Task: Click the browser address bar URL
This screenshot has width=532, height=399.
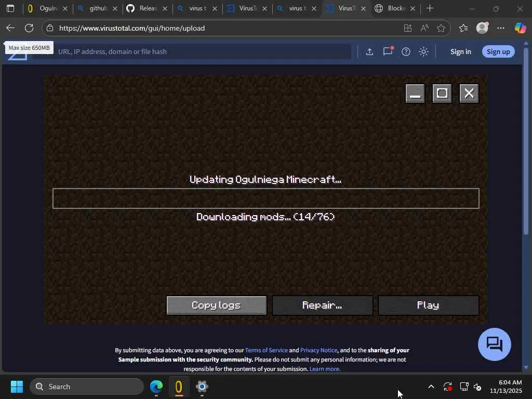Action: pos(132,28)
